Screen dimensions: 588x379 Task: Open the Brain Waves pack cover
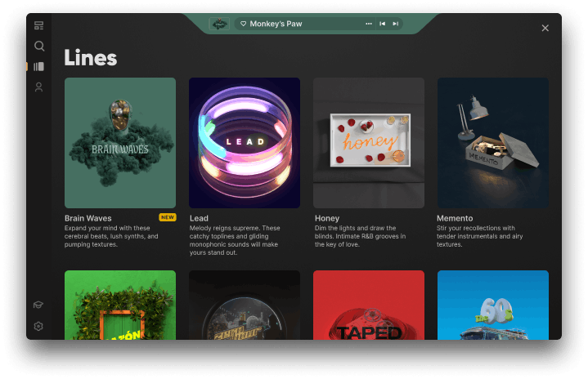120,143
